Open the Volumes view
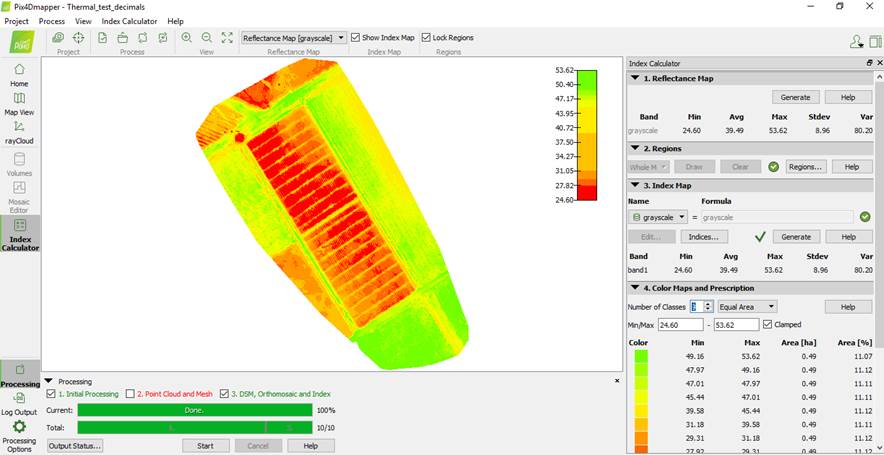The height and width of the screenshot is (455, 884). pyautogui.click(x=19, y=165)
